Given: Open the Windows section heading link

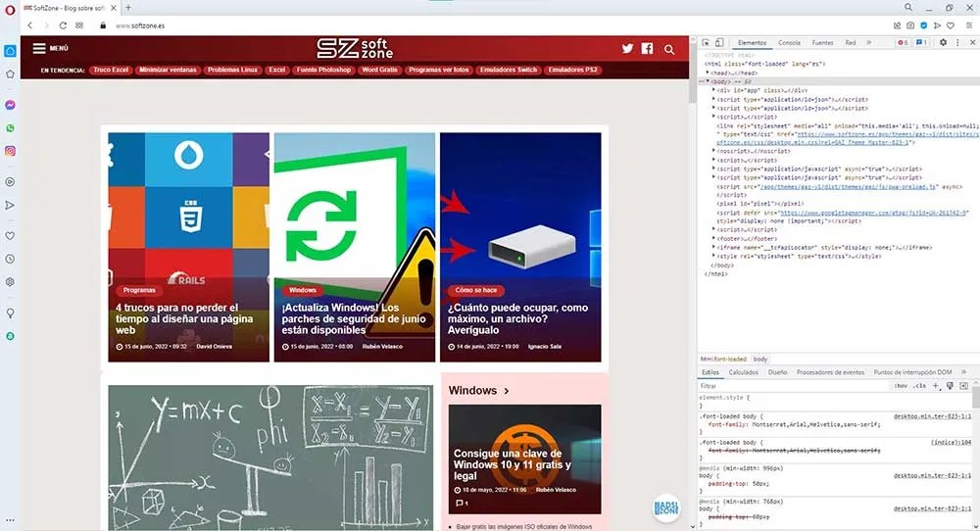Looking at the screenshot, I should point(479,391).
